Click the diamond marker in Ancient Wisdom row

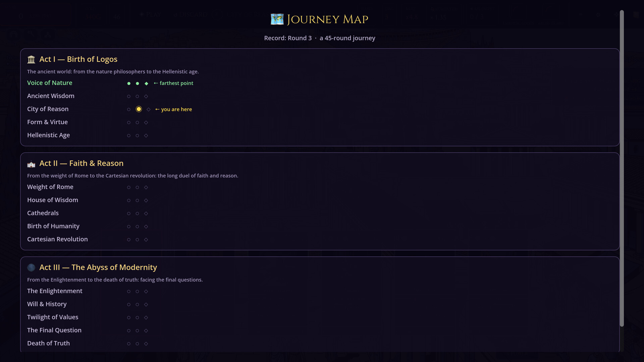coord(146,97)
